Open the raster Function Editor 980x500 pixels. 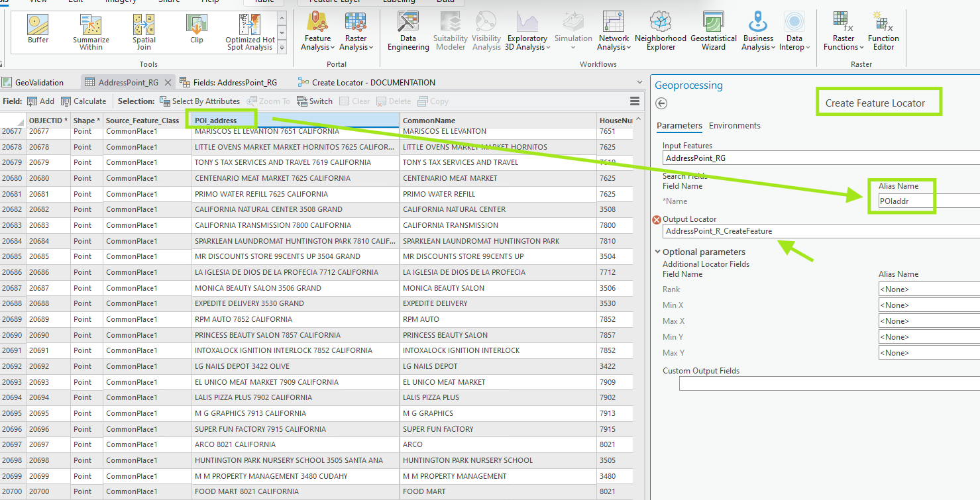[x=883, y=31]
